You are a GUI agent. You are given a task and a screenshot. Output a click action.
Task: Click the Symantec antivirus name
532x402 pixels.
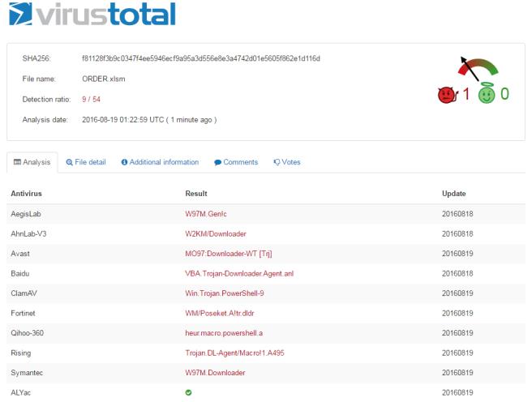[27, 373]
